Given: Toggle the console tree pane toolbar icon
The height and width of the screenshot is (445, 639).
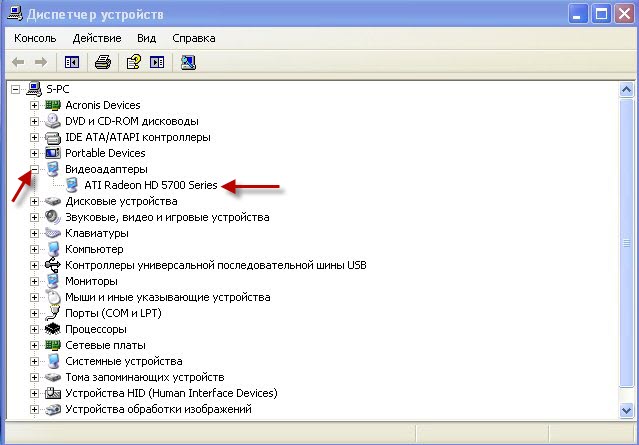Looking at the screenshot, I should click(72, 62).
